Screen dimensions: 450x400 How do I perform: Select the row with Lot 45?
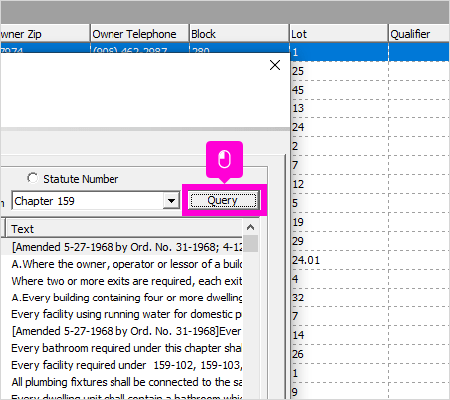click(x=370, y=90)
